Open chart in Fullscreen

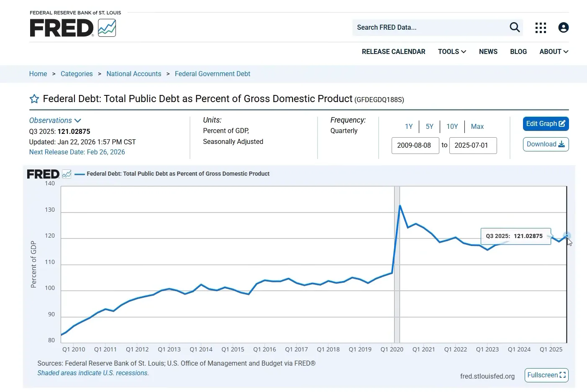[546, 375]
